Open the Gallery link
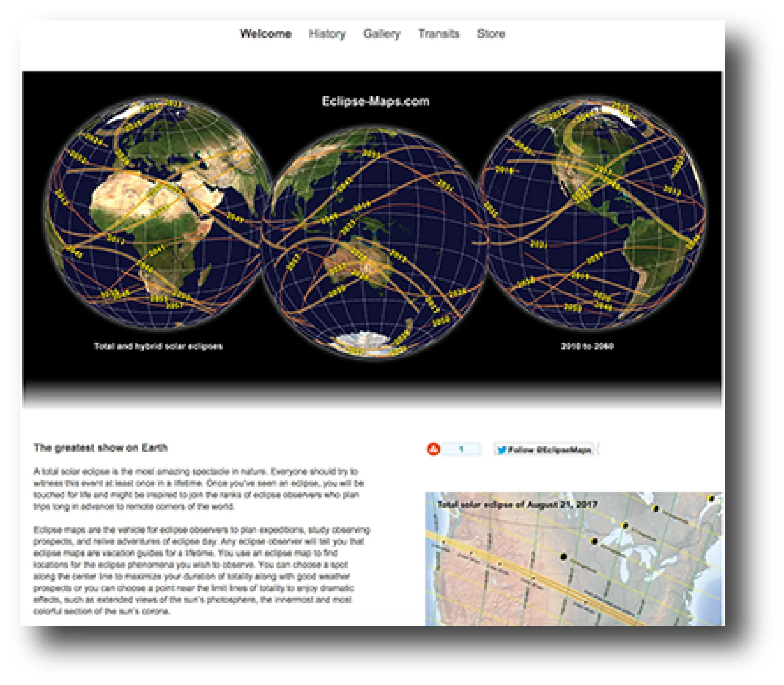This screenshot has height=685, width=784. click(382, 34)
